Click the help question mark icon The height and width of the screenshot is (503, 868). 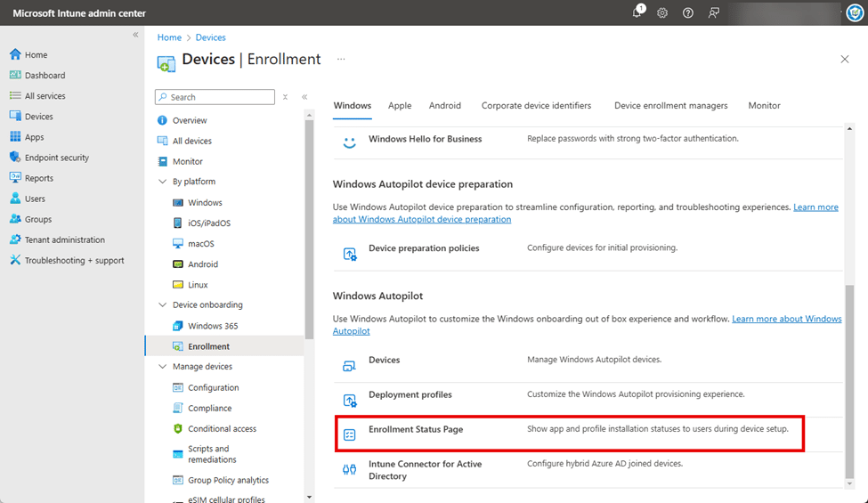tap(688, 13)
